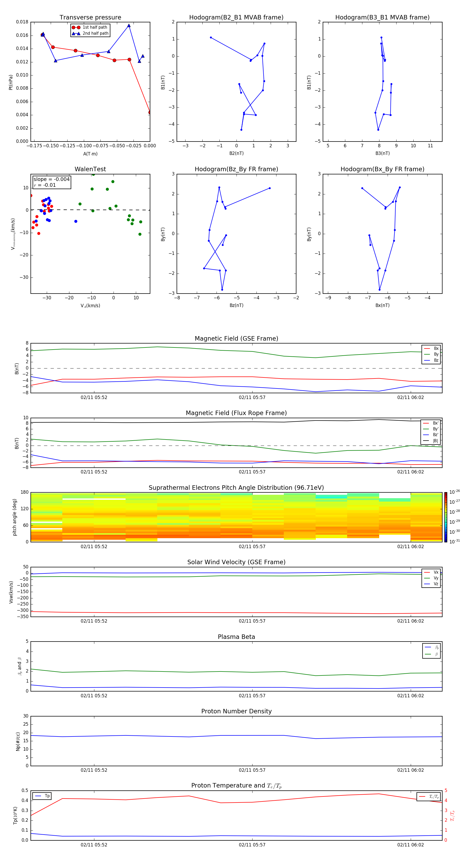This screenshot has height=868, width=473.
Task: Click the 'Hodogram(Bx_By FR frame)' title
Action: [x=382, y=169]
